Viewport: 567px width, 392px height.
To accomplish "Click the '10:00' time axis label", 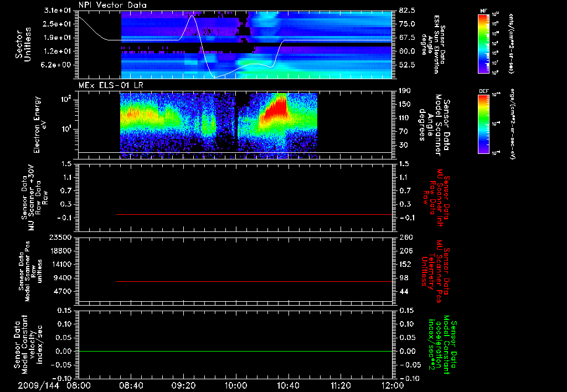I will [x=235, y=385].
